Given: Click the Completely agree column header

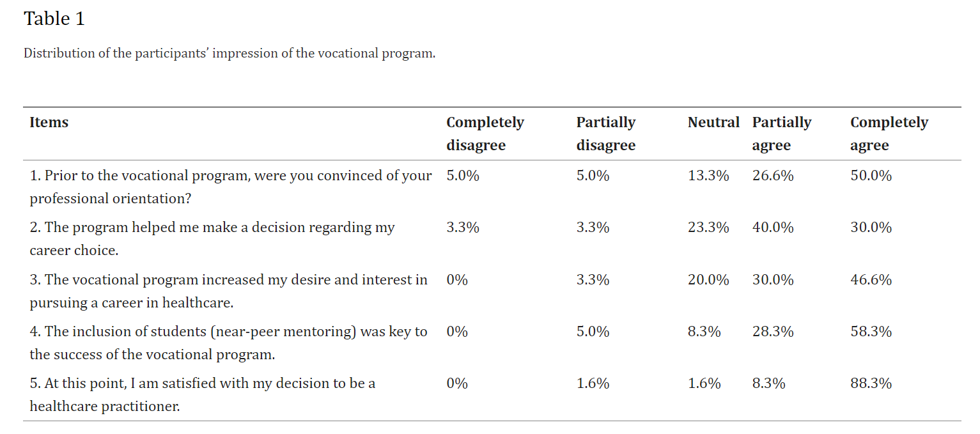Looking at the screenshot, I should coord(889,134).
